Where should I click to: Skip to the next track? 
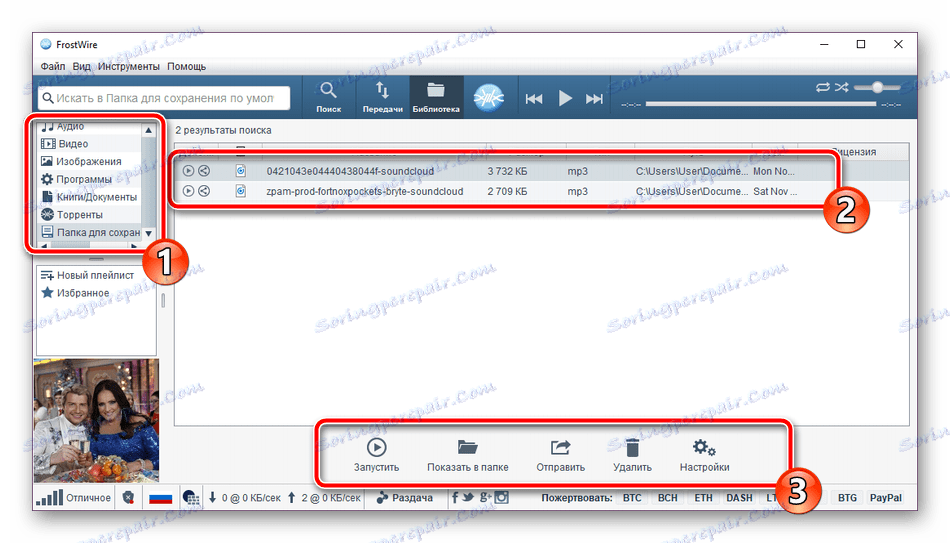tap(594, 99)
